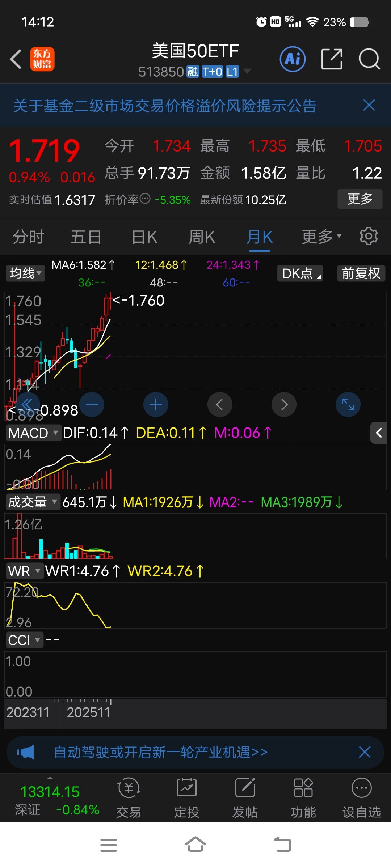This screenshot has width=391, height=868.
Task: Open the CCI indicator dropdown
Action: pyautogui.click(x=25, y=640)
